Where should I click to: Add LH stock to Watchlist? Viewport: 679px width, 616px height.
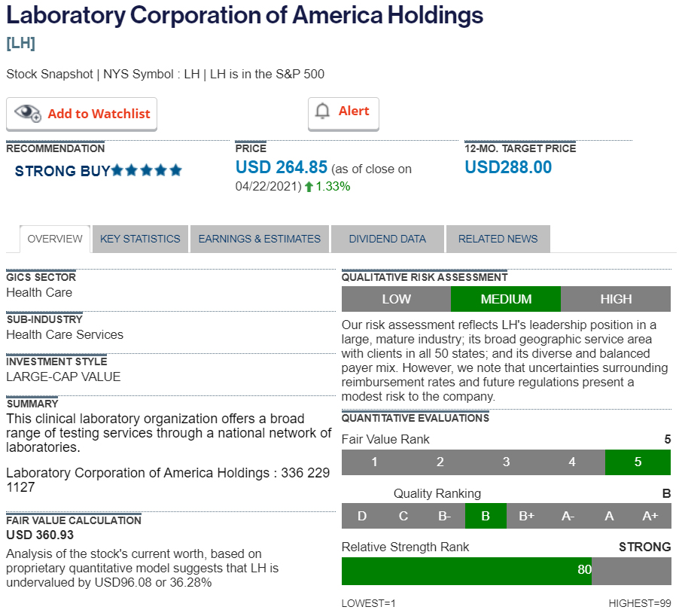point(82,114)
